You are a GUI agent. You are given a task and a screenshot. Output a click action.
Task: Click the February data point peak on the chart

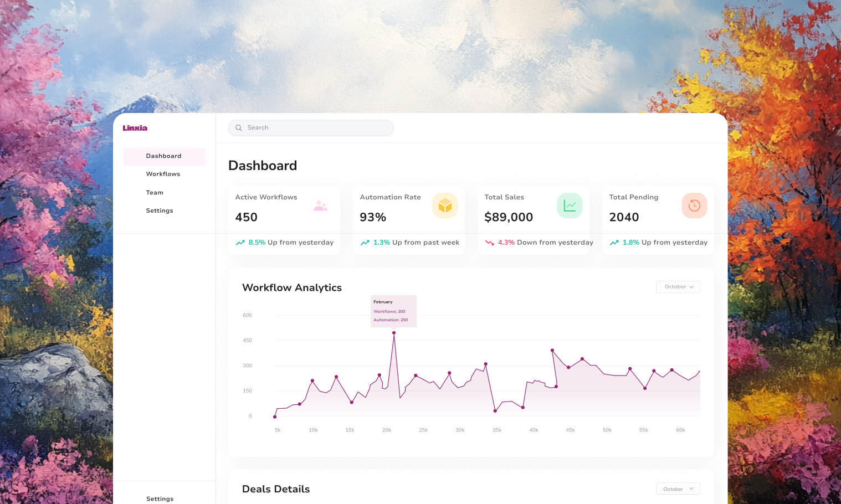pyautogui.click(x=394, y=332)
